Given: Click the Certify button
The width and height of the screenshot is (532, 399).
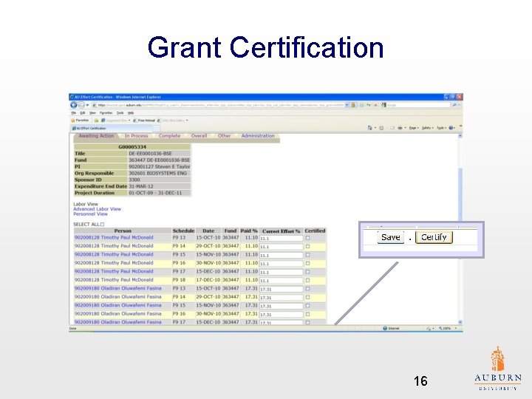Looking at the screenshot, I should pyautogui.click(x=434, y=237).
